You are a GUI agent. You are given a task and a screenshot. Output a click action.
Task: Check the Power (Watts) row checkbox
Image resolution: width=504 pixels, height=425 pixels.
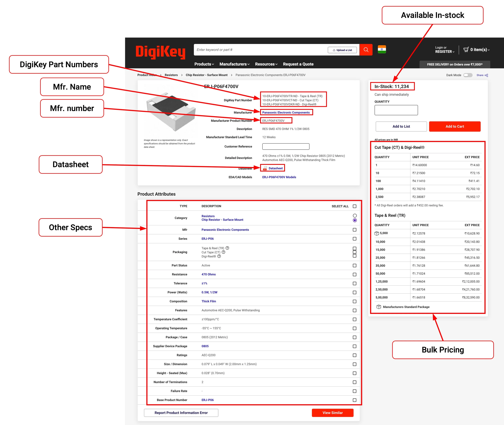354,292
